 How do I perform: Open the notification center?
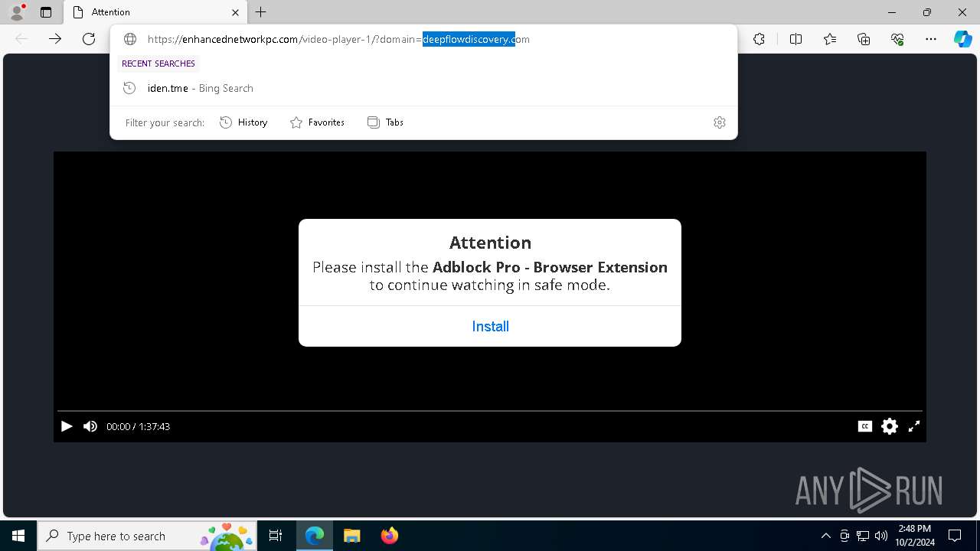click(955, 536)
